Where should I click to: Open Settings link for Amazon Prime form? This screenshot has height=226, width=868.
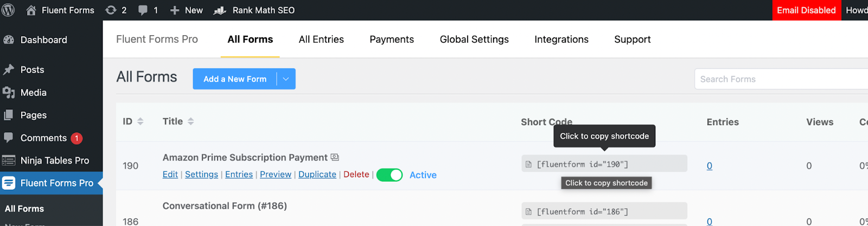[x=201, y=175]
